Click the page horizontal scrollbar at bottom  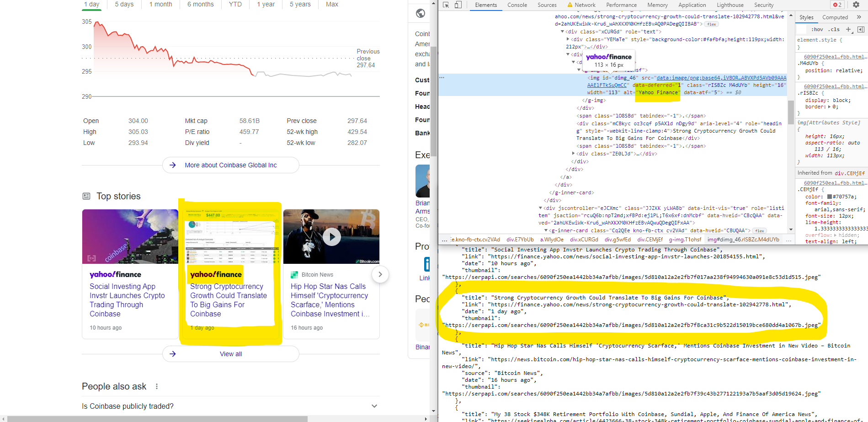[158, 419]
